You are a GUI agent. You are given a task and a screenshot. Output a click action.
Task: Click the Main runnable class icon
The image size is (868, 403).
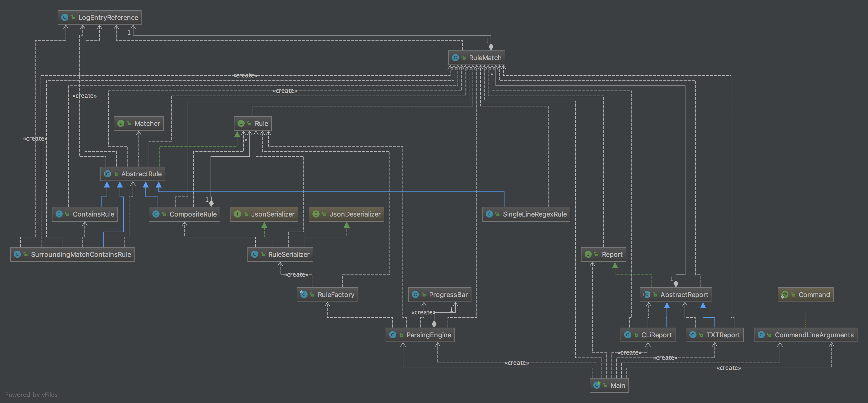click(597, 385)
